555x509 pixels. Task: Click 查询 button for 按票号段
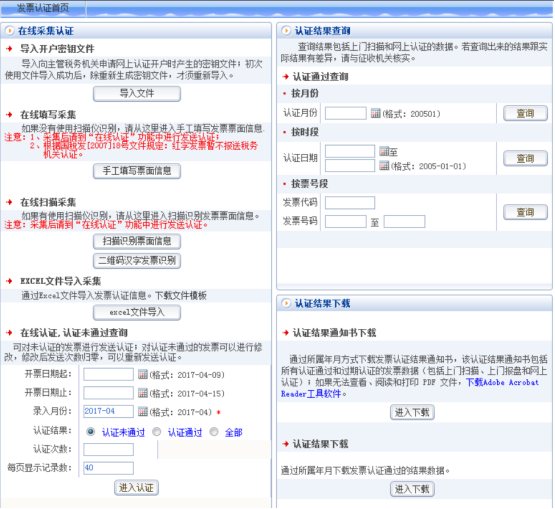point(525,212)
